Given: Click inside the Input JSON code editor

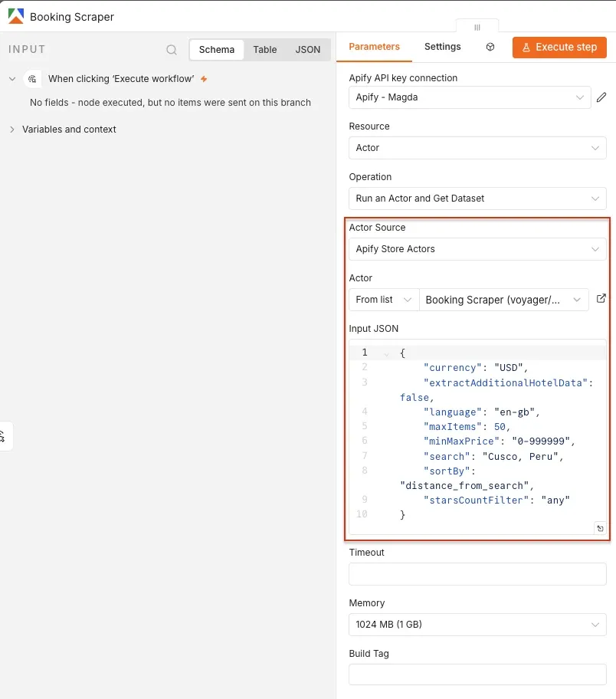Looking at the screenshot, I should pos(477,437).
